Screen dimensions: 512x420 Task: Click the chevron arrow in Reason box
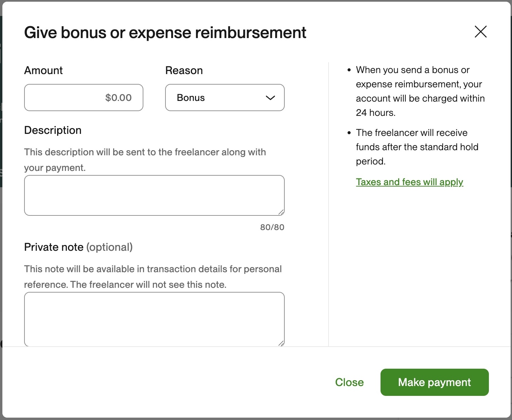coord(270,98)
